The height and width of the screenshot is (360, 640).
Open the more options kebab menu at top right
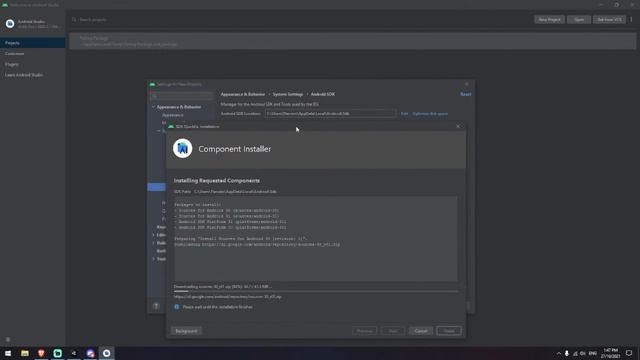[x=631, y=20]
